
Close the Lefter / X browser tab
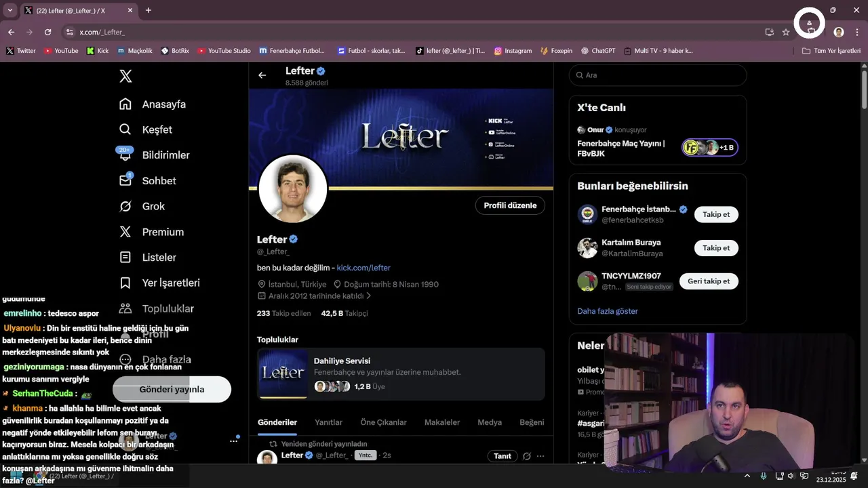tap(130, 10)
